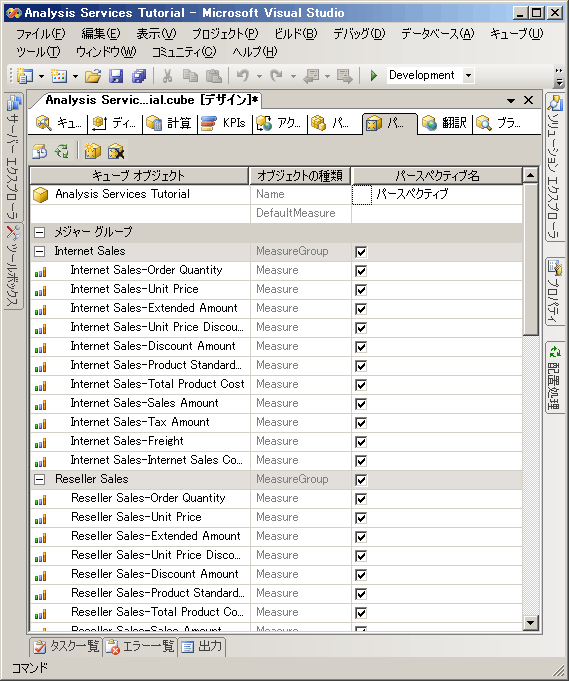Open the Undo history dropdown arrow
This screenshot has width=569, height=681.
coord(259,76)
